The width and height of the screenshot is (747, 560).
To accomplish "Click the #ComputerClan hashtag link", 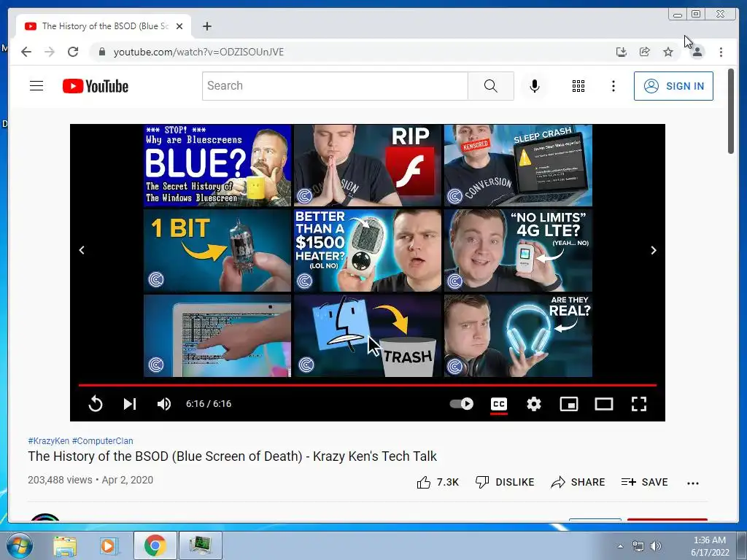I will point(102,441).
